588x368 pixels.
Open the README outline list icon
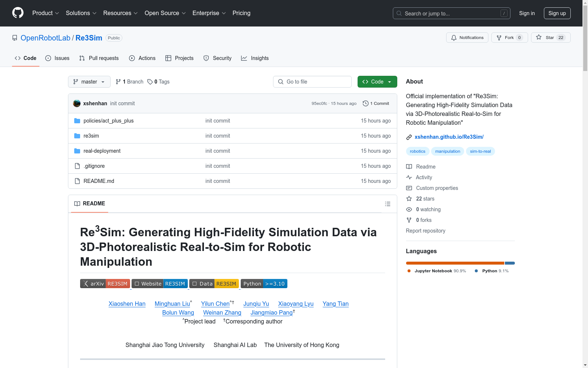click(x=388, y=204)
